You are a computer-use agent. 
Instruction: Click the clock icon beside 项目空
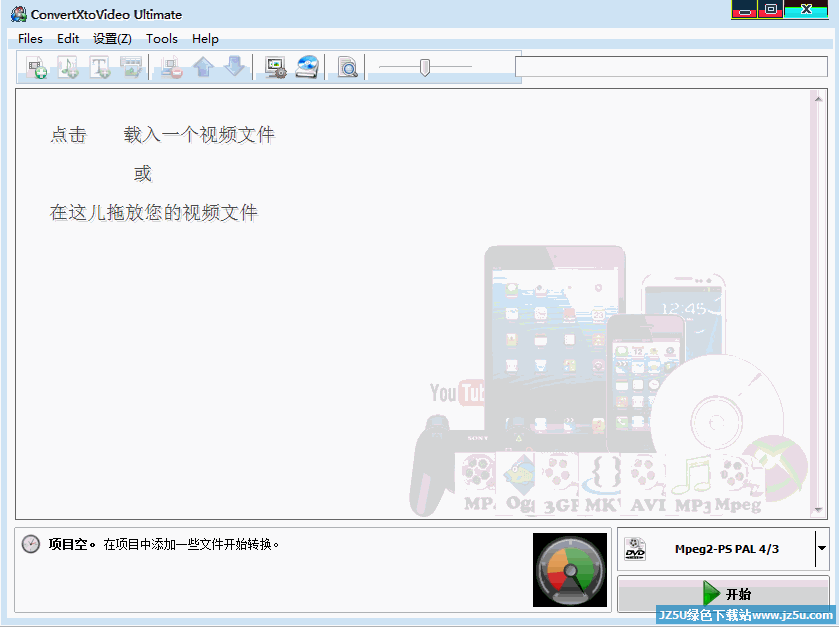click(x=30, y=544)
